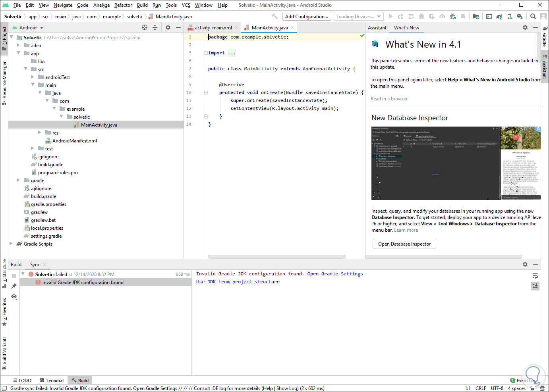Open the Profiler icon in toolbar

coord(443,16)
